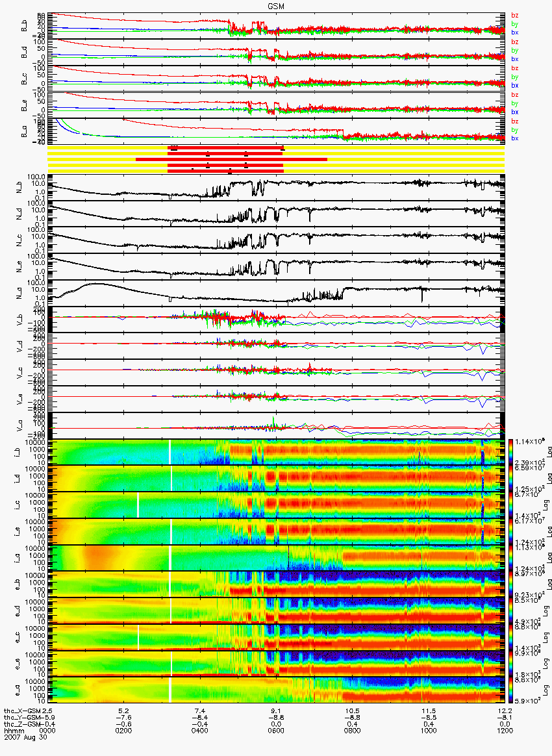Image resolution: width=552 pixels, height=756 pixels.
Task: Click the B_b axis label
Action: pos(24,26)
